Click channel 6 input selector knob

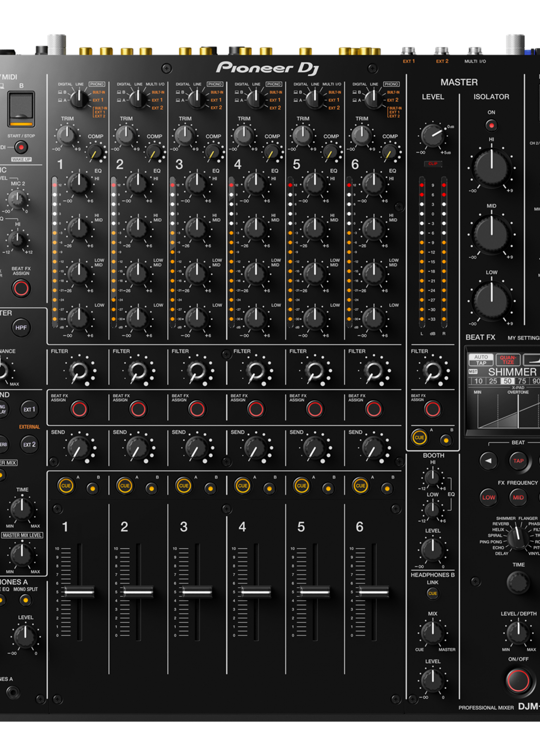pyautogui.click(x=373, y=99)
